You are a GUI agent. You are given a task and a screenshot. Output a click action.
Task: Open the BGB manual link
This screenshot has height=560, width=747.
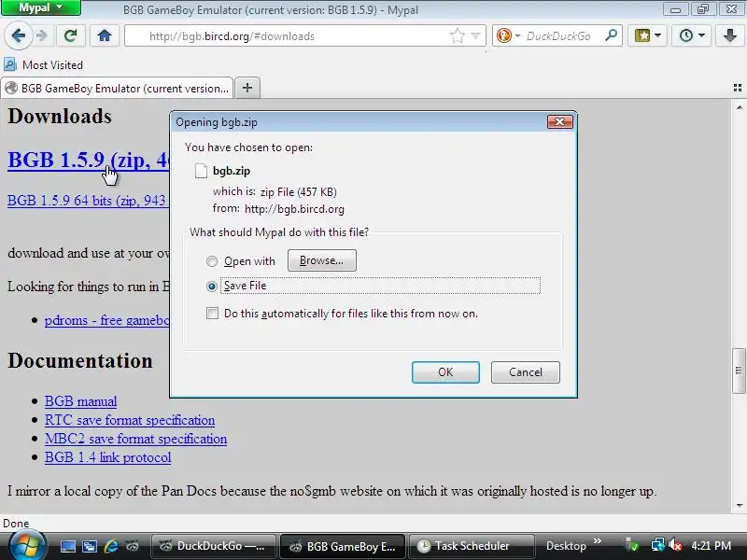80,401
